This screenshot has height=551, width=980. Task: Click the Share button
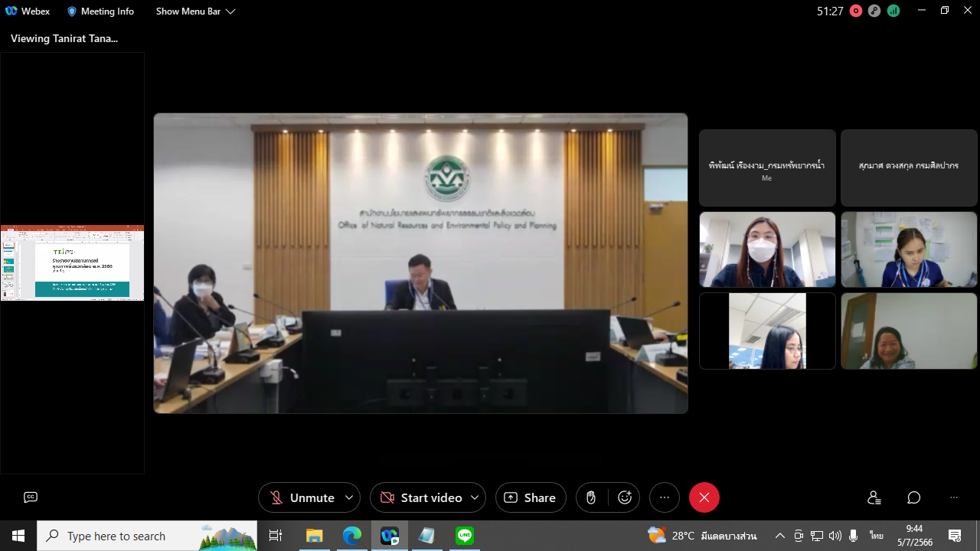point(531,497)
